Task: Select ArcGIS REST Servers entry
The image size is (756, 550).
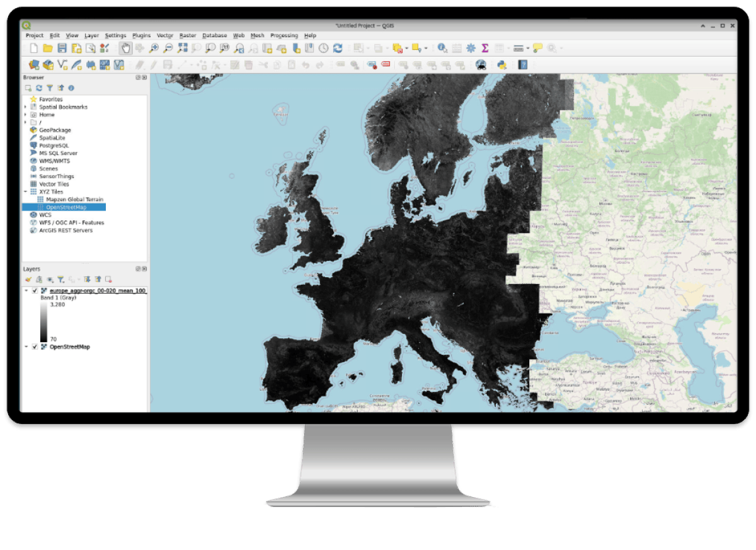Action: [x=66, y=230]
